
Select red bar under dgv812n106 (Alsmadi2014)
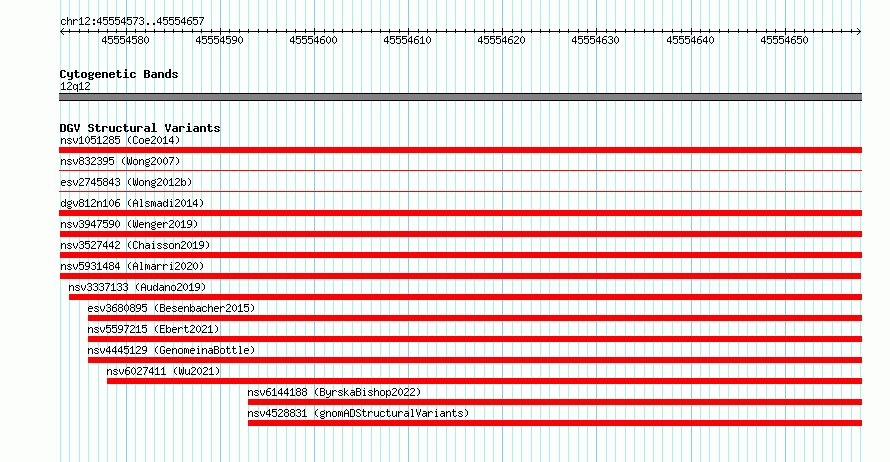pyautogui.click(x=460, y=213)
